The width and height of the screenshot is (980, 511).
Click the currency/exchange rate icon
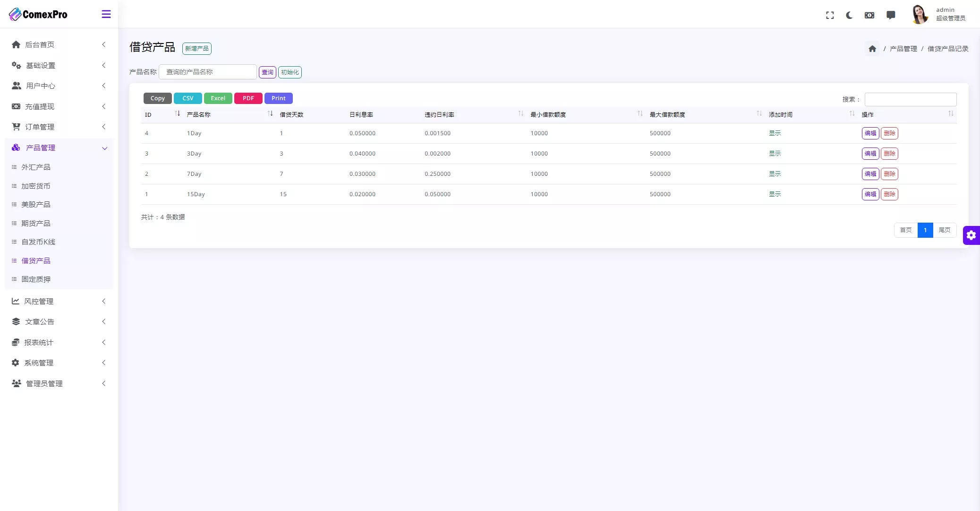[x=870, y=14]
